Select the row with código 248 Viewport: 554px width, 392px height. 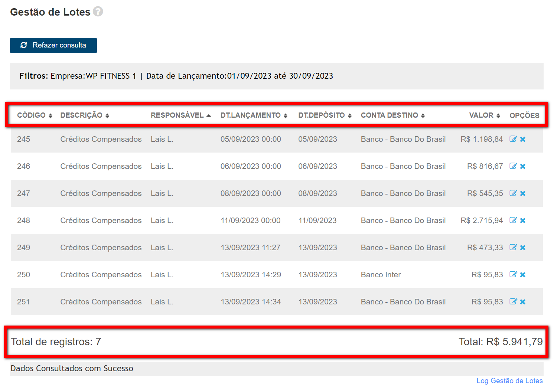tap(24, 220)
